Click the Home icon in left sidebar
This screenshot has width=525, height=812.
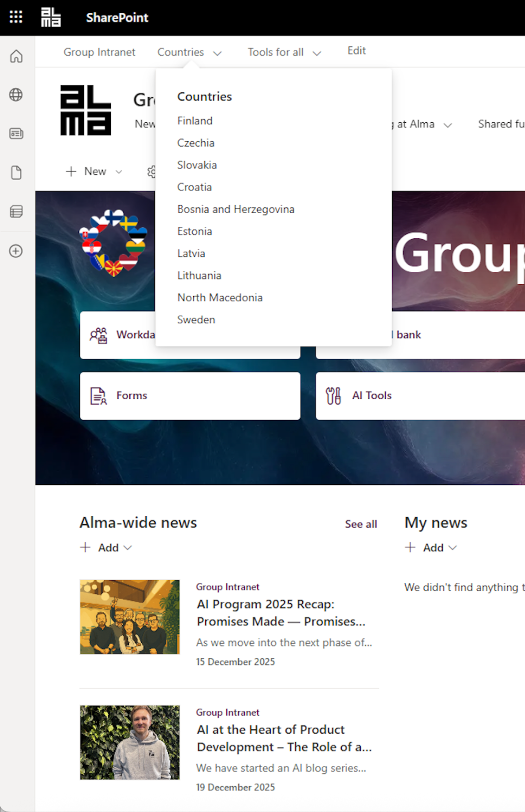tap(16, 56)
